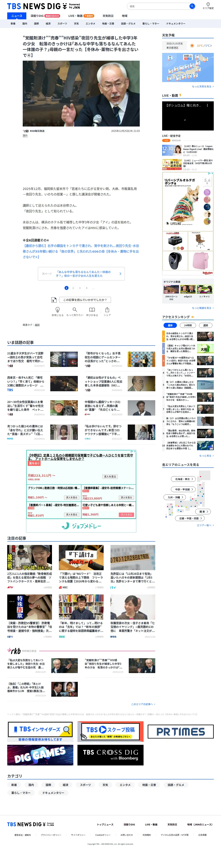Click このエリアの記事へ link

(143, 704)
